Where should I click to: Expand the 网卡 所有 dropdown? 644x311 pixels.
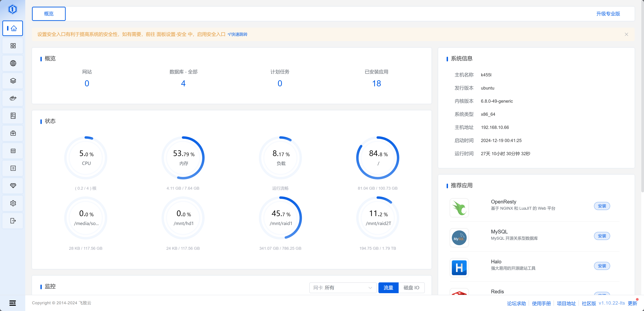tap(343, 288)
